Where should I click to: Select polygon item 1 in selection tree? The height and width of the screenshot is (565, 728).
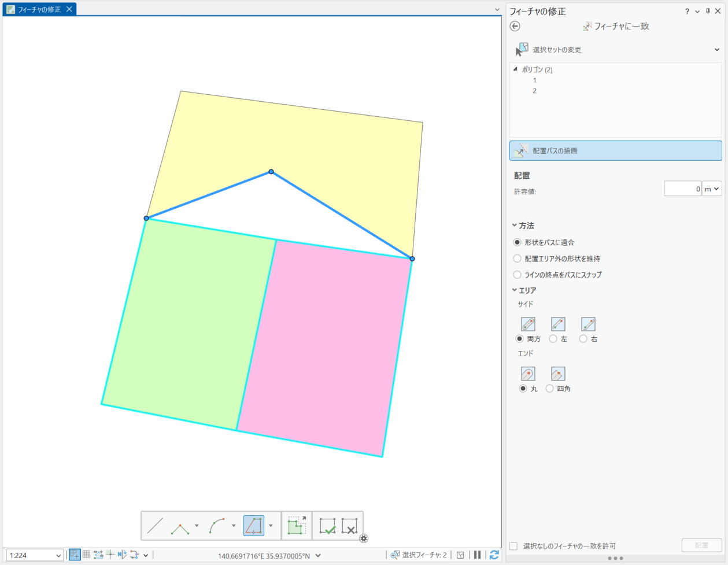point(535,80)
